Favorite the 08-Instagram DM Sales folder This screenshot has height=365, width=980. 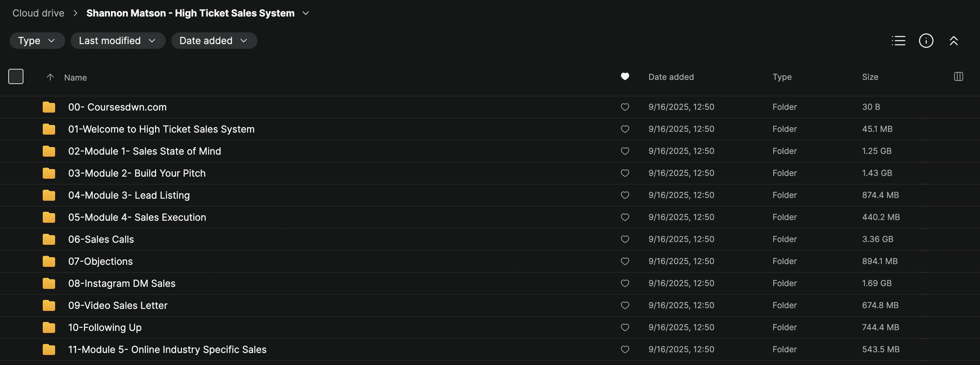(x=625, y=283)
